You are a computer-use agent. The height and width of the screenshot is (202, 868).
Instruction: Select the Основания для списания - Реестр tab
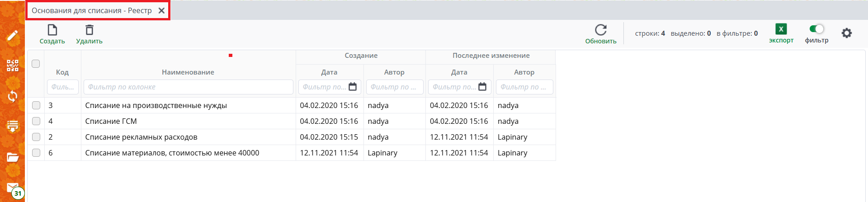[x=92, y=10]
